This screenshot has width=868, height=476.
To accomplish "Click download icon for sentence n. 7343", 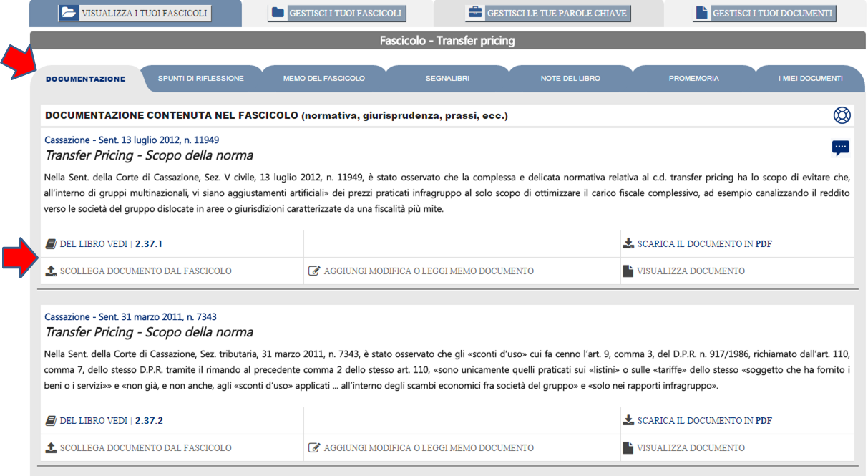I will pyautogui.click(x=628, y=421).
